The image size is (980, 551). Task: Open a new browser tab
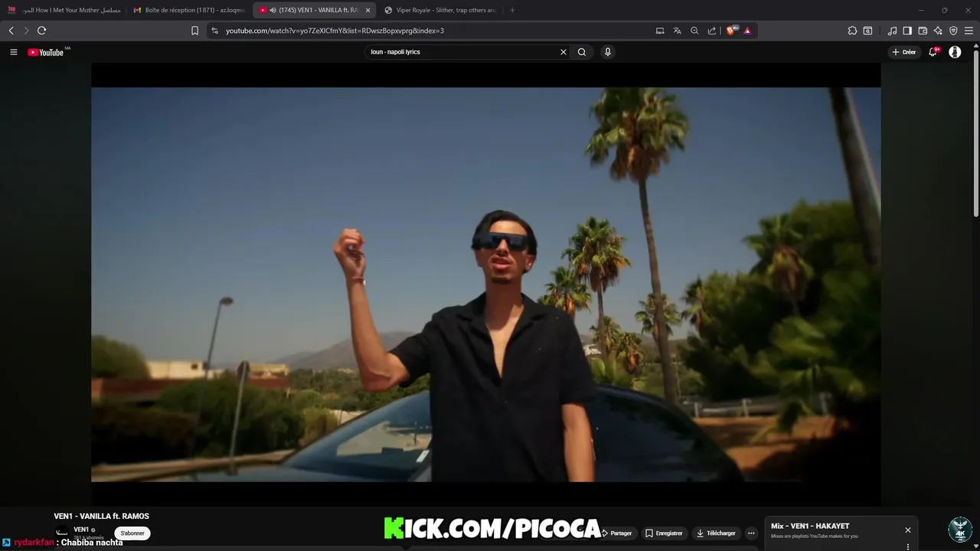pyautogui.click(x=512, y=10)
